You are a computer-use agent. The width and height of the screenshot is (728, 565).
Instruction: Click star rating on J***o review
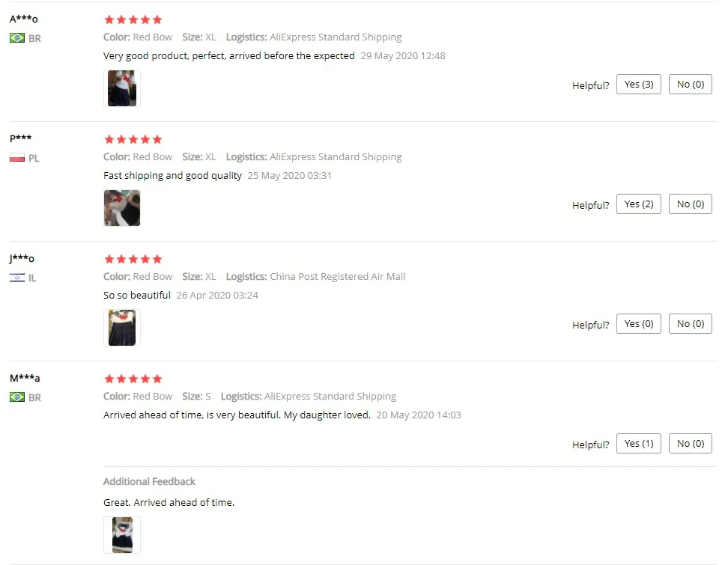(133, 259)
